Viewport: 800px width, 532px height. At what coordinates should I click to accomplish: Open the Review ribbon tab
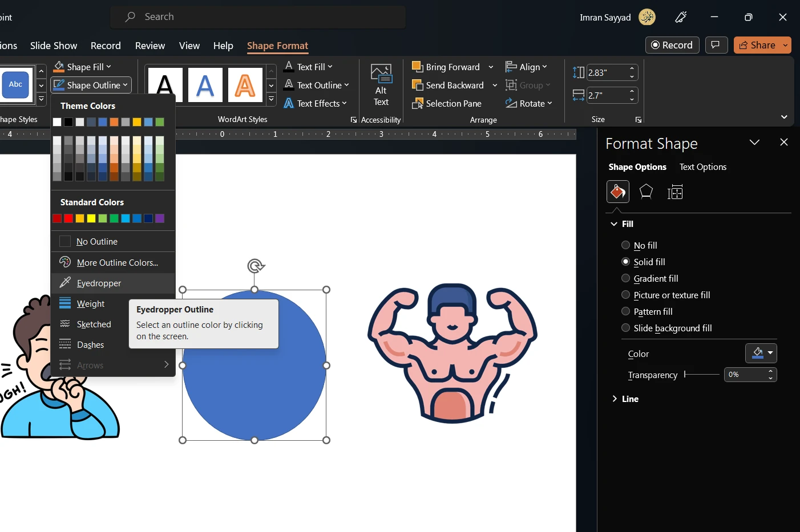tap(150, 46)
